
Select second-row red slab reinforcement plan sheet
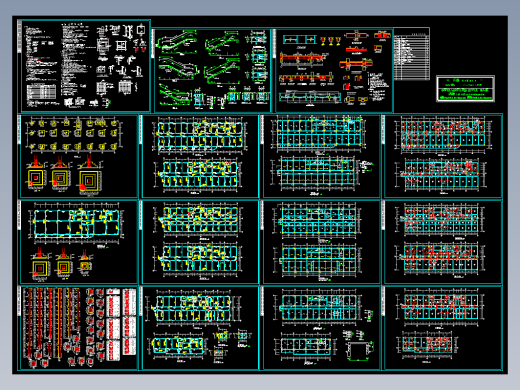[442, 156]
